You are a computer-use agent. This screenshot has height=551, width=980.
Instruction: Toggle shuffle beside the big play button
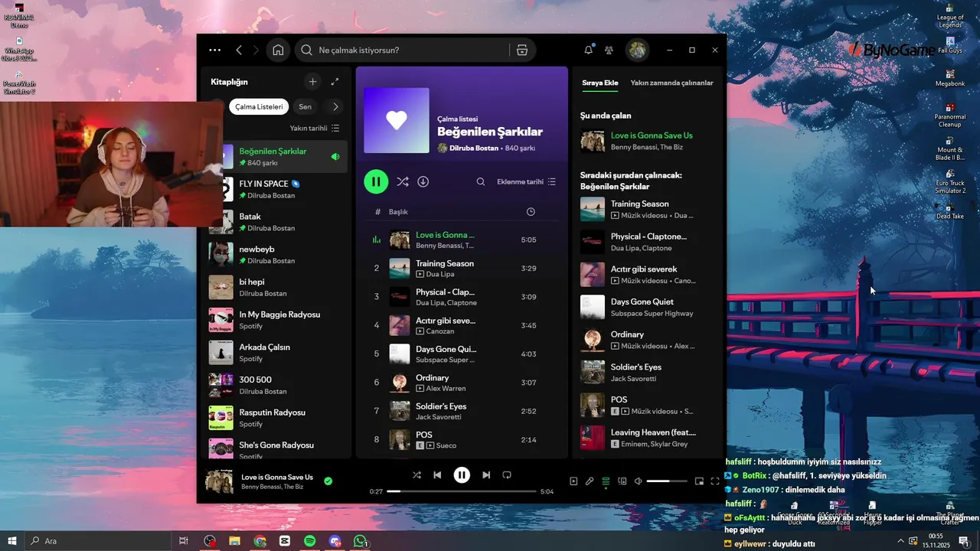point(402,181)
